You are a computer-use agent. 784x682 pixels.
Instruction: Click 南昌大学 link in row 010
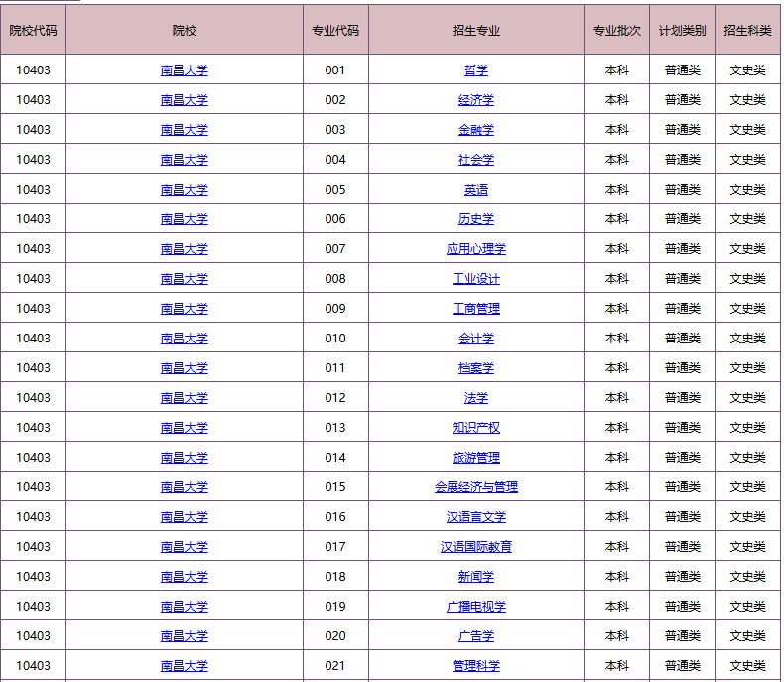point(184,339)
